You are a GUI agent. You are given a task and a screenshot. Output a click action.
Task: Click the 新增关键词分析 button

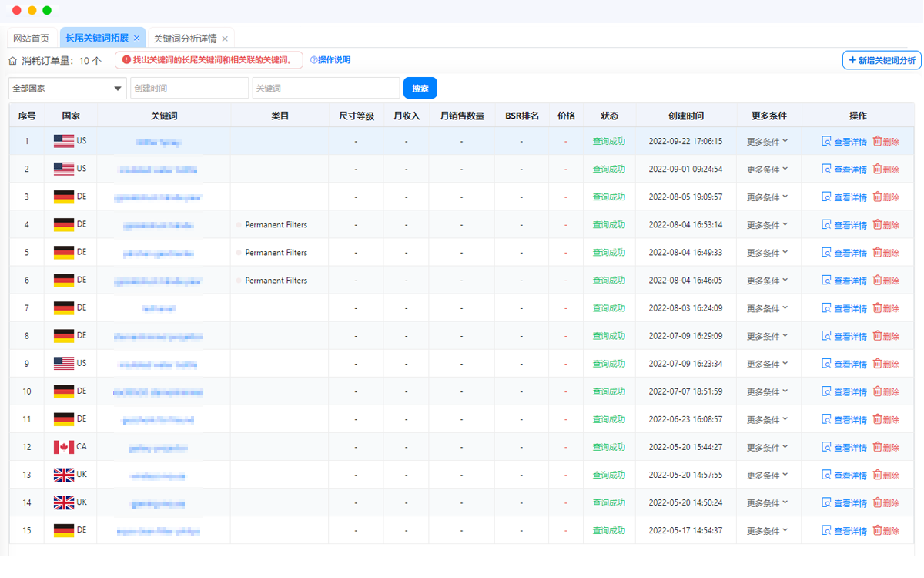coord(882,60)
